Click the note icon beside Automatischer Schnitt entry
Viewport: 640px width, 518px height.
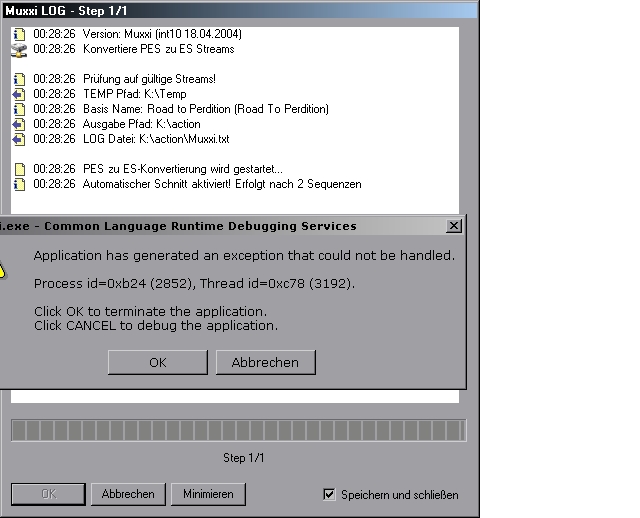click(18, 184)
